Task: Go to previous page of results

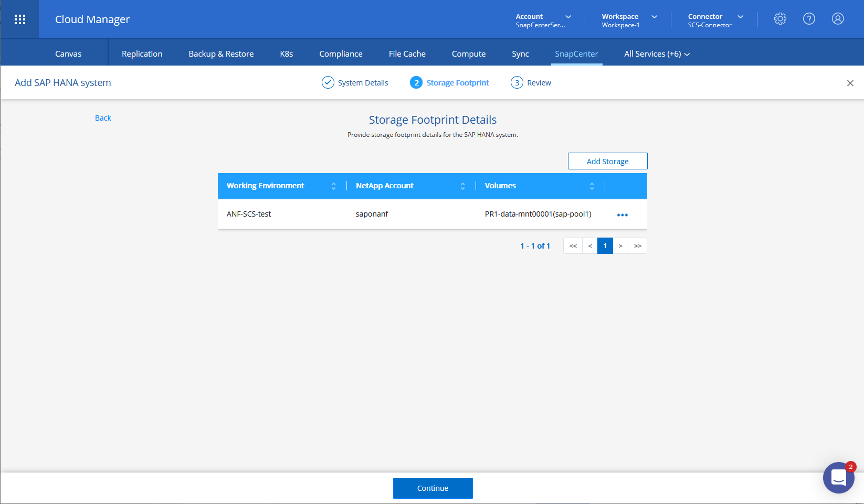Action: (590, 246)
